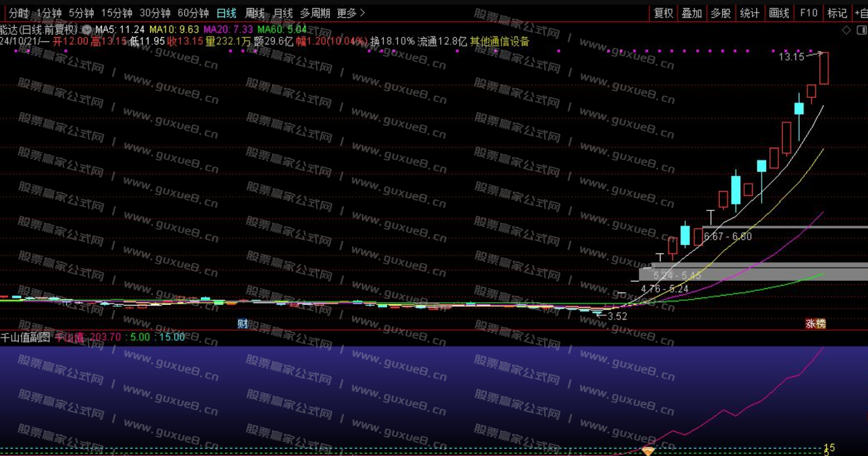Activate the 叠加 overlay function
868x456 pixels.
point(692,12)
